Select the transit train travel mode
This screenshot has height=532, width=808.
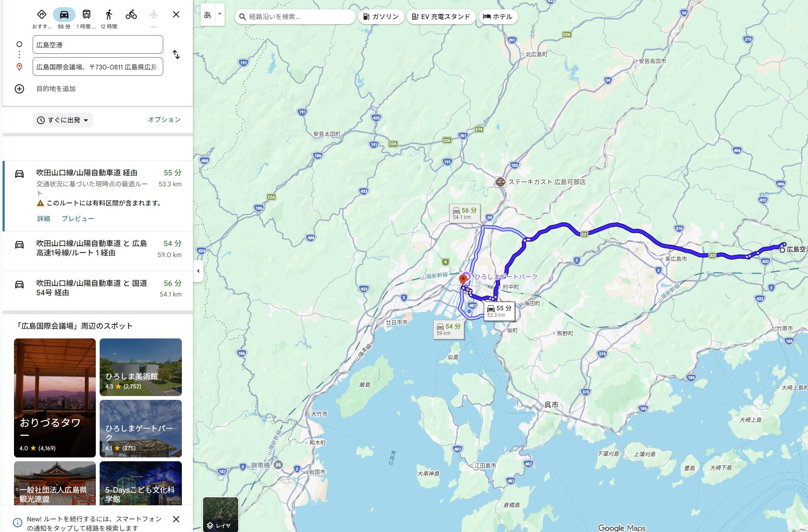coord(86,15)
